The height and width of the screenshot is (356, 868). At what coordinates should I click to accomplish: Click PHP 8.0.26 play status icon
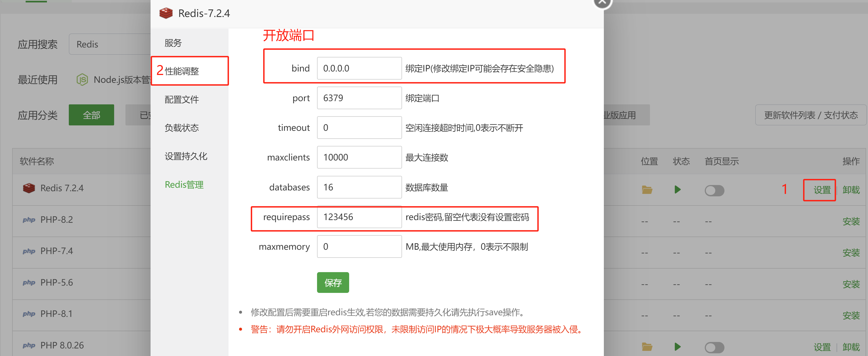[677, 347]
